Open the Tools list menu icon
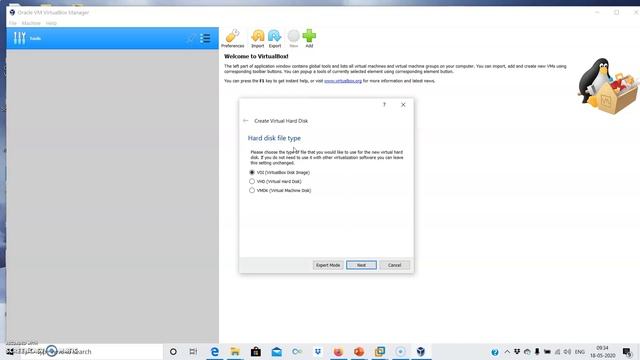Screen dimensions: 640x360 pos(205,38)
